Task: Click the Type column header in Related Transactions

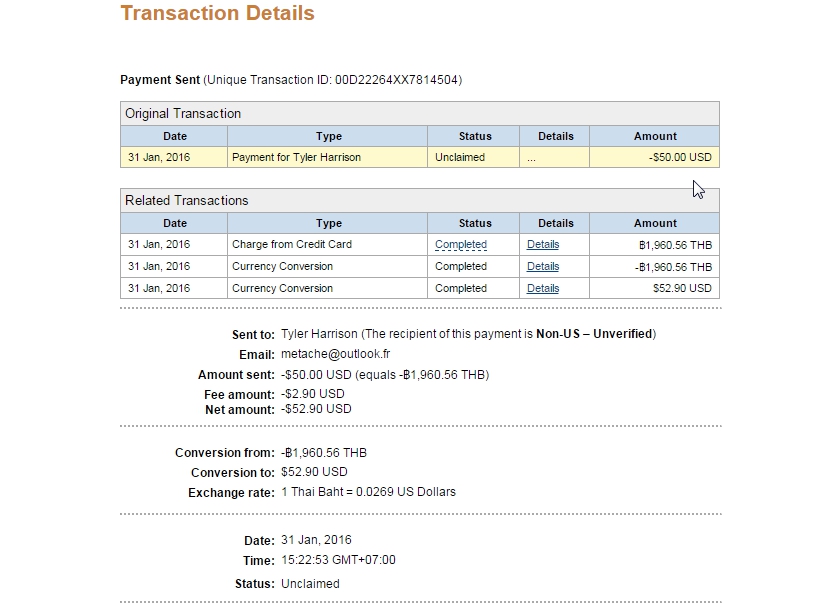Action: 328,223
